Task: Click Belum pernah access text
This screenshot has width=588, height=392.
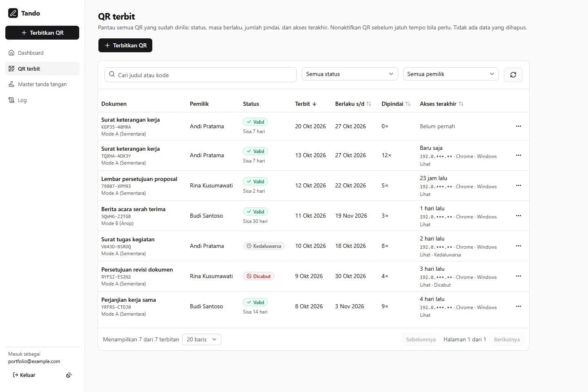Action: click(x=437, y=126)
